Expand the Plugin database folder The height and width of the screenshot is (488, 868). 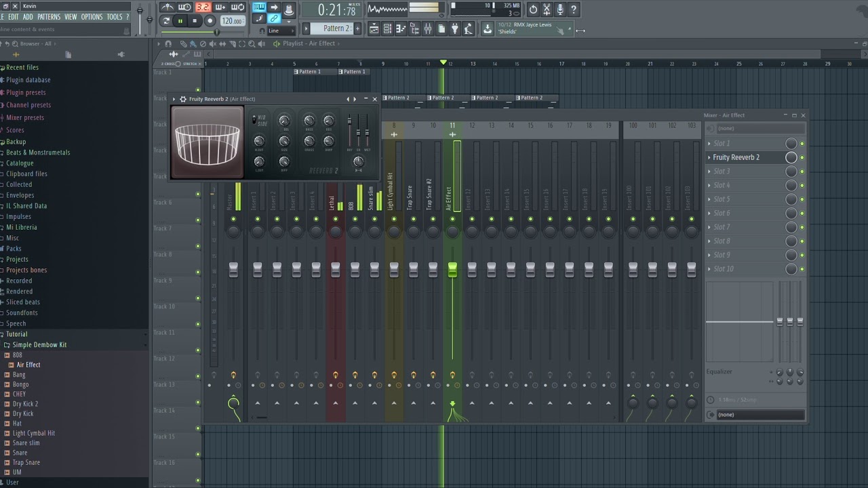click(28, 80)
